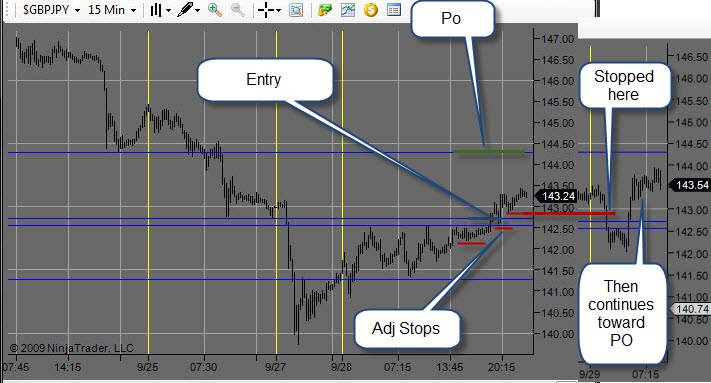
Task: Select the Entry callout annotation
Action: 265,80
